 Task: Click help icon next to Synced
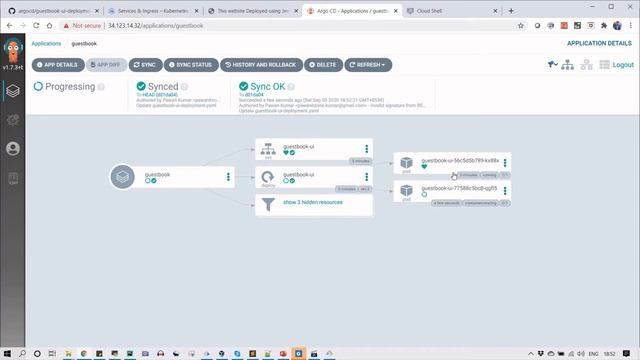point(184,87)
